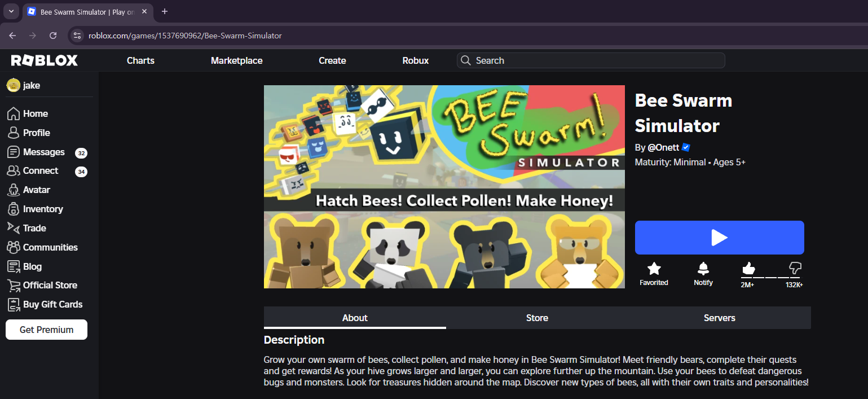
Task: Open Profile via its person icon
Action: pyautogui.click(x=14, y=133)
